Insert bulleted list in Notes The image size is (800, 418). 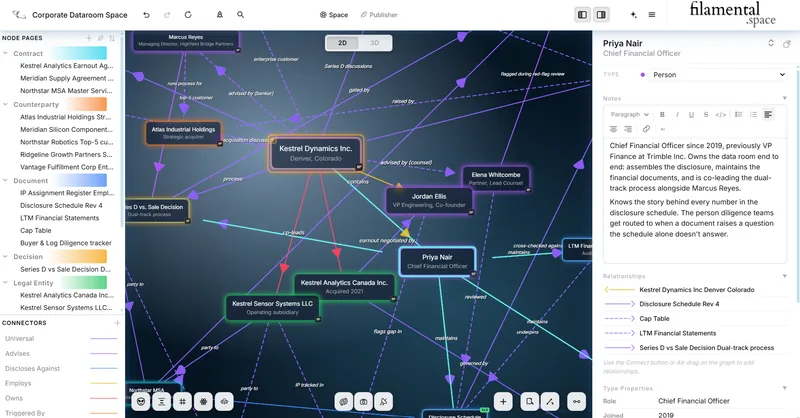pos(738,114)
